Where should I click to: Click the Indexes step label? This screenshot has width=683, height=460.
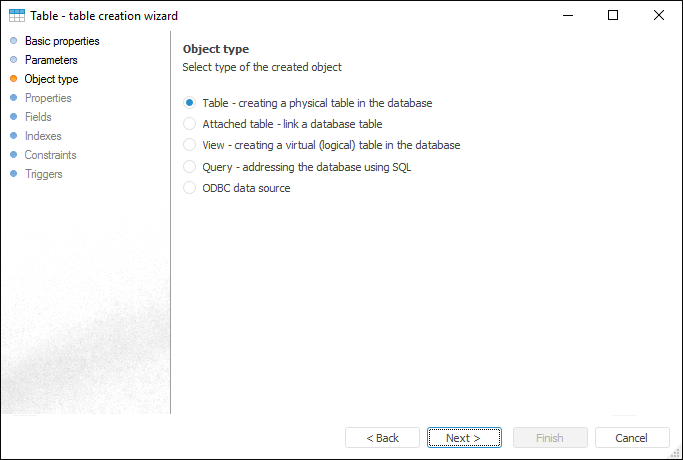tap(43, 136)
